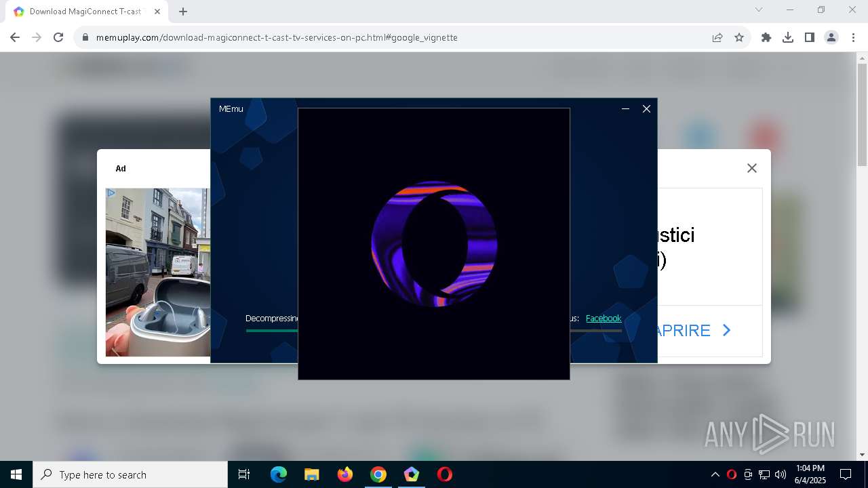Go back in Chrome's browser history
Viewport: 868px width, 488px height.
(x=15, y=37)
